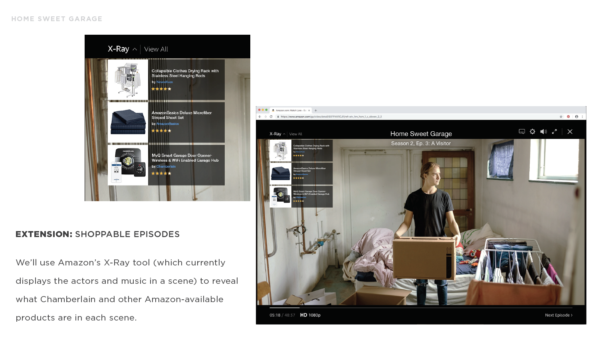The height and width of the screenshot is (364, 598).
Task: Click the 05:18 elapsed time label
Action: (275, 315)
